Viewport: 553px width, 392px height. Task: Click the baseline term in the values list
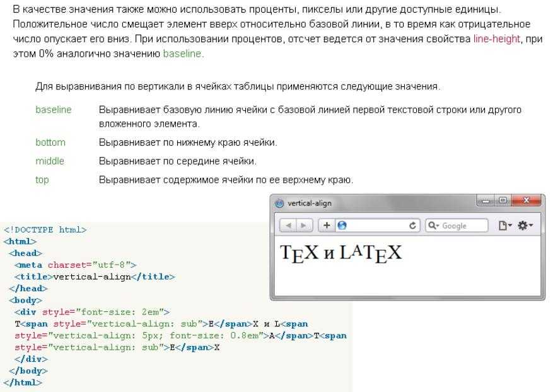pos(53,110)
